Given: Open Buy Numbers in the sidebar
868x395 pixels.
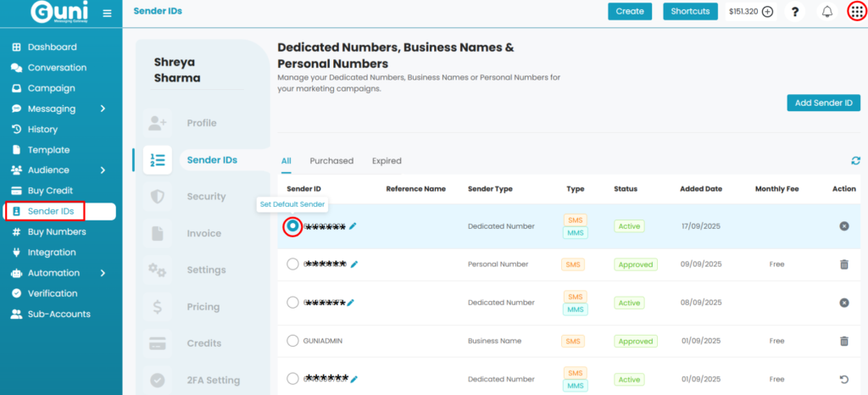Looking at the screenshot, I should click(x=56, y=231).
